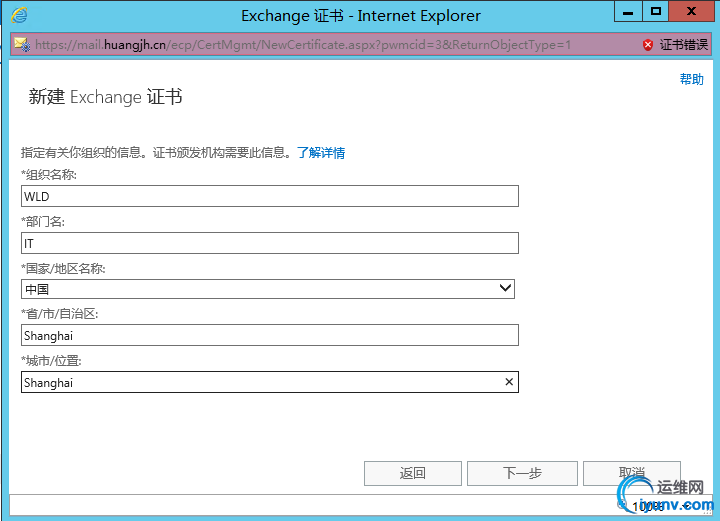Click the mail page icon in the address bar
The height and width of the screenshot is (521, 720).
22,45
